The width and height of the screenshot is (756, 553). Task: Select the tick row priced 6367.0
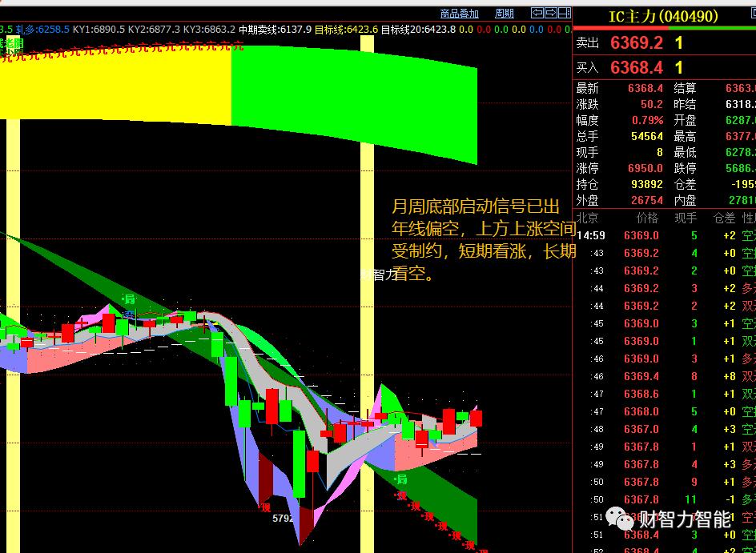pyautogui.click(x=665, y=429)
